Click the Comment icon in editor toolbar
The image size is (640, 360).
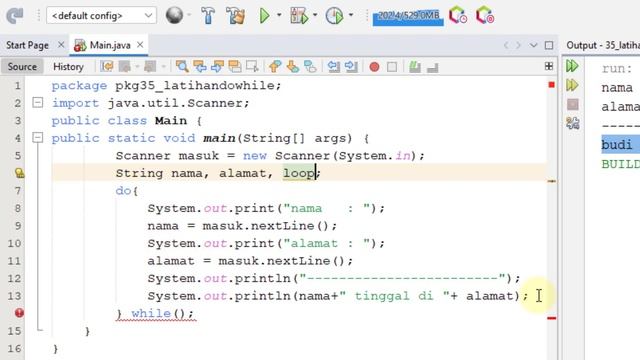pyautogui.click(x=415, y=66)
